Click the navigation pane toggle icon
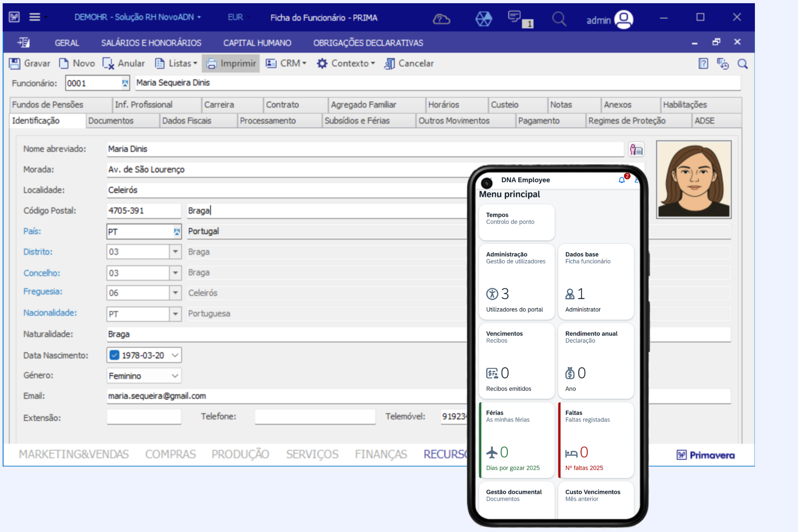798x532 pixels. (x=24, y=42)
